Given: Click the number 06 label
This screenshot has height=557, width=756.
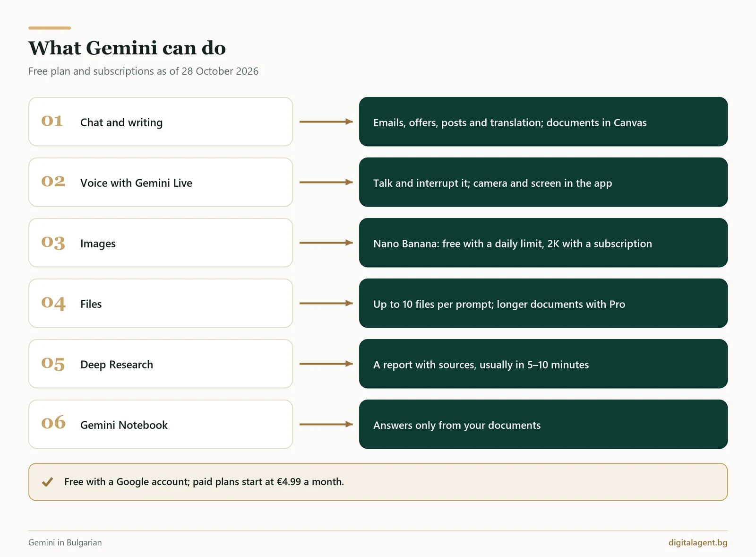Looking at the screenshot, I should (x=53, y=423).
